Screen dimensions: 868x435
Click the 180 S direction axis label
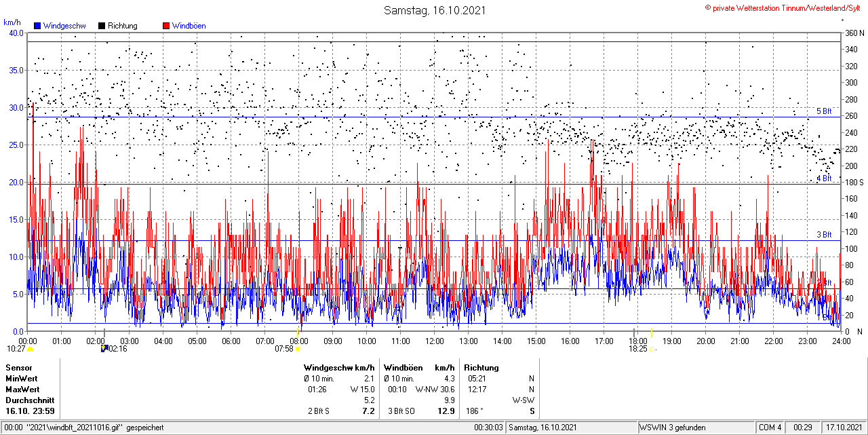(x=854, y=183)
